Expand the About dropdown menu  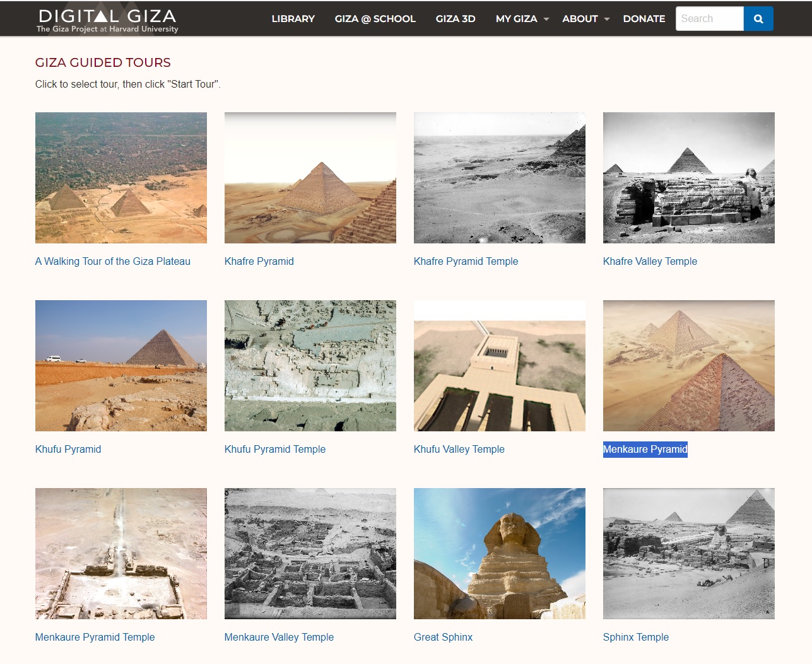click(585, 19)
